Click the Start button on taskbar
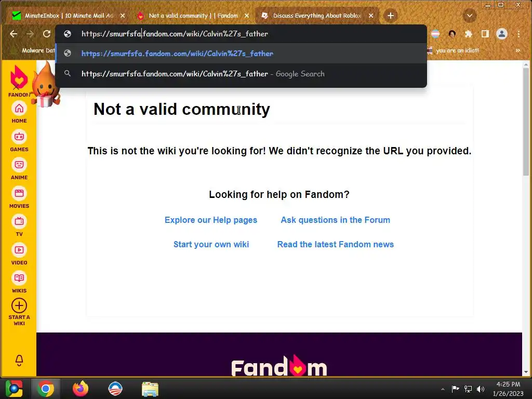Viewport: 532px width, 399px height. point(14,389)
